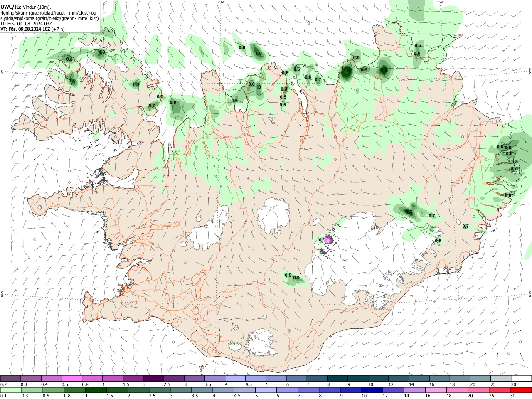The width and height of the screenshot is (532, 399).
Task: Select the darkest green swatch at 1 in the rain legend
Action: (x=96, y=390)
